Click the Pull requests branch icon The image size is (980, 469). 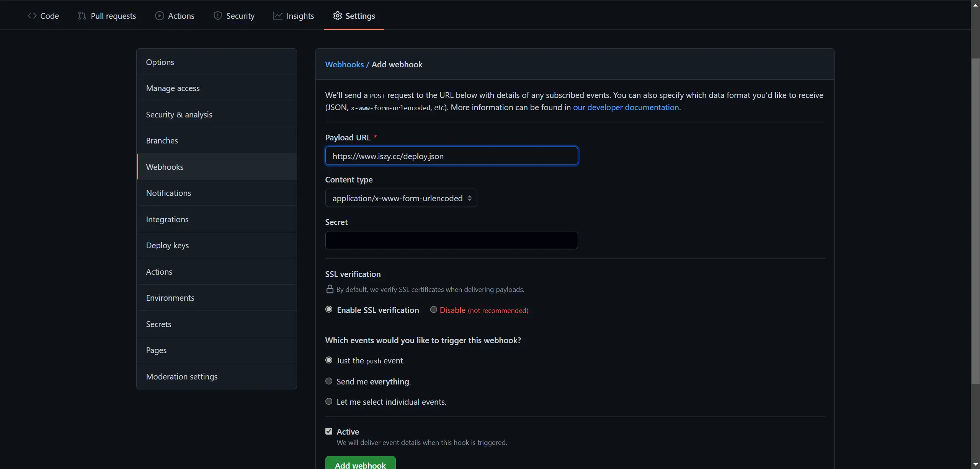82,16
